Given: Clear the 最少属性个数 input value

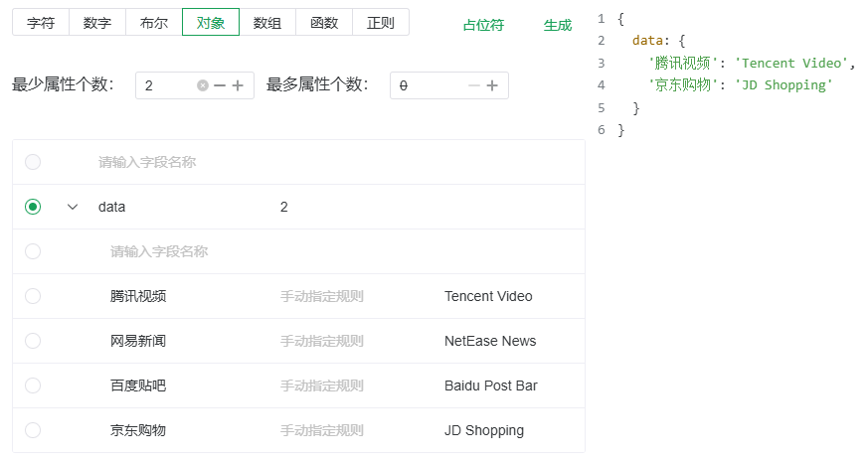Looking at the screenshot, I should pos(203,85).
